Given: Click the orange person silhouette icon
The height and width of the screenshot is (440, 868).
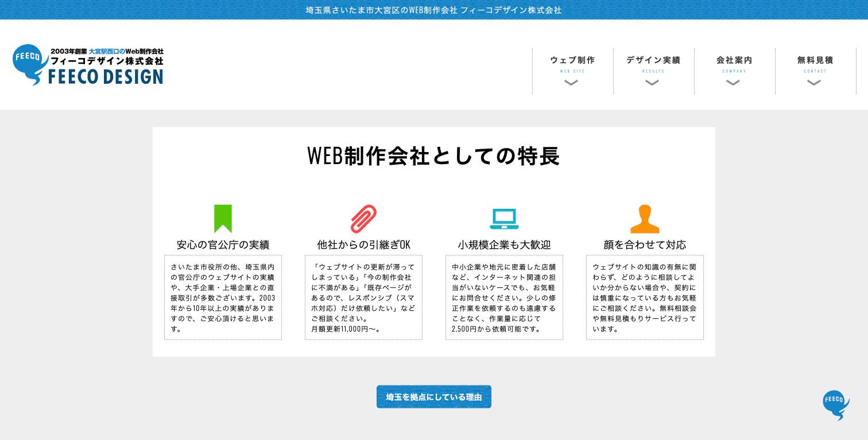Looking at the screenshot, I should (x=645, y=219).
